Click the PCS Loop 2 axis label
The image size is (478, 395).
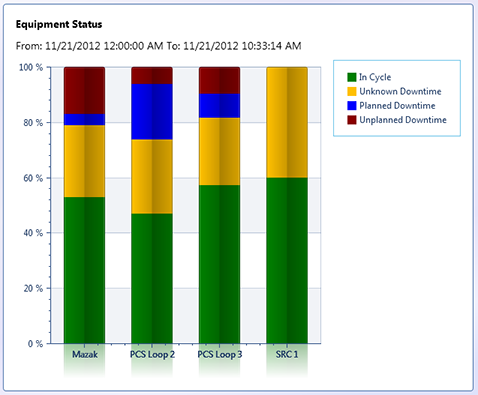[152, 354]
